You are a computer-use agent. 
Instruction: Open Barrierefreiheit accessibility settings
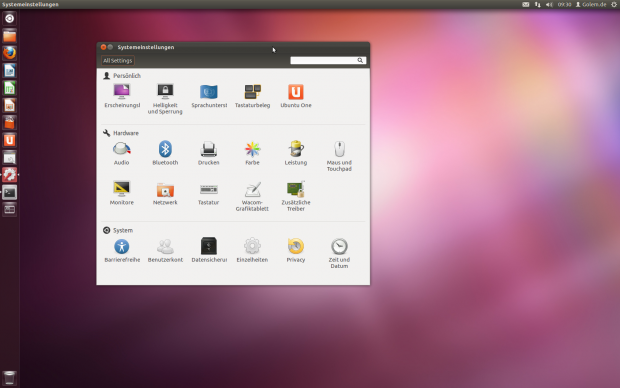tap(122, 250)
